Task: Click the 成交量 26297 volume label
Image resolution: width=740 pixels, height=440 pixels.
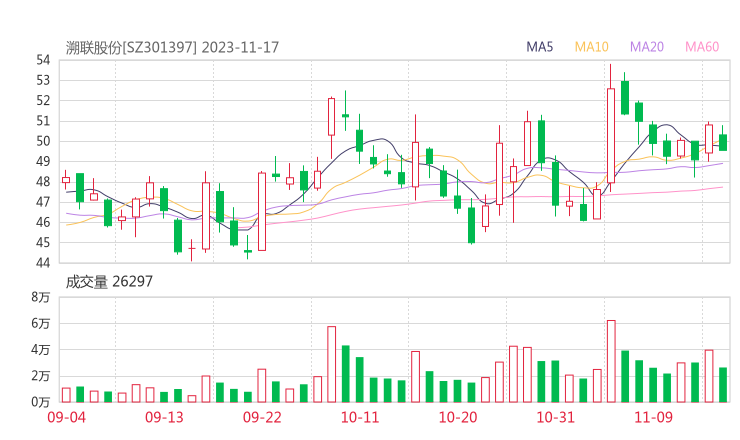Action: [x=109, y=282]
